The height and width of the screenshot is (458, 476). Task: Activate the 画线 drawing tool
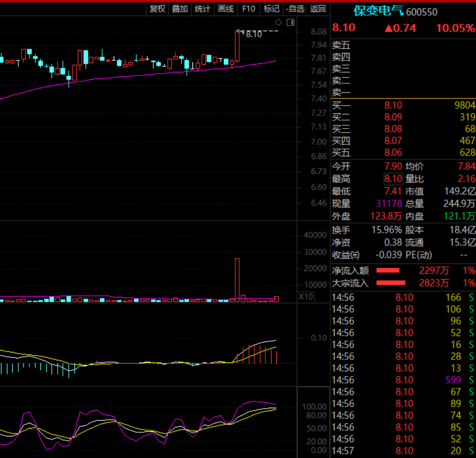coord(226,9)
